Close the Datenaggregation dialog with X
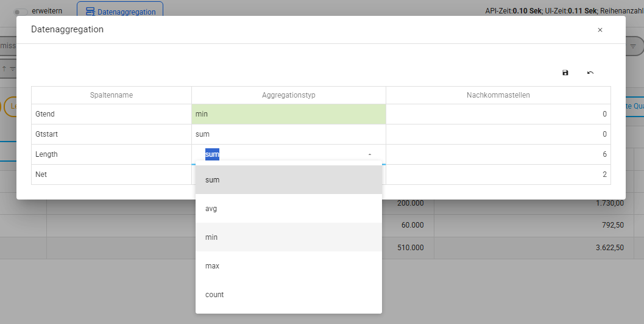The image size is (644, 324). (x=600, y=30)
